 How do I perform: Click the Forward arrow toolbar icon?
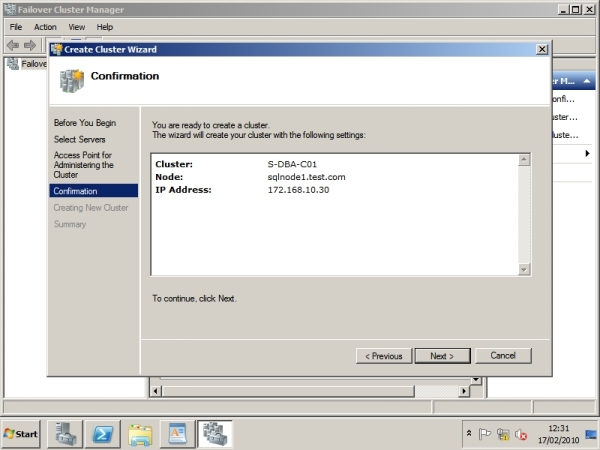point(30,45)
